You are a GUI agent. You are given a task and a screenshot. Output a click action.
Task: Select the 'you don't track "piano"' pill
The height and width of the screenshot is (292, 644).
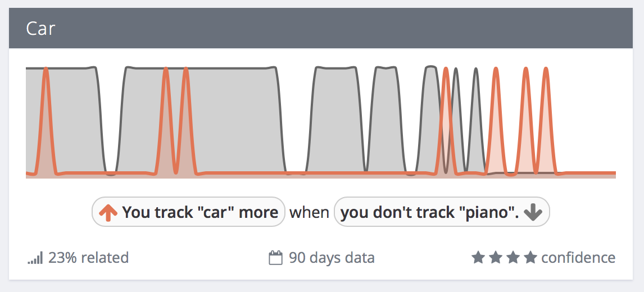pos(442,212)
